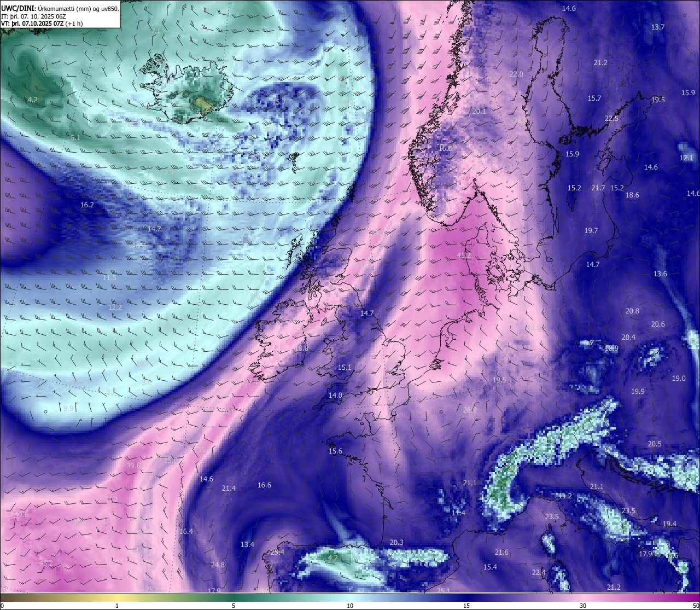
Task: Click the 13.6 value label
Action: [660, 274]
